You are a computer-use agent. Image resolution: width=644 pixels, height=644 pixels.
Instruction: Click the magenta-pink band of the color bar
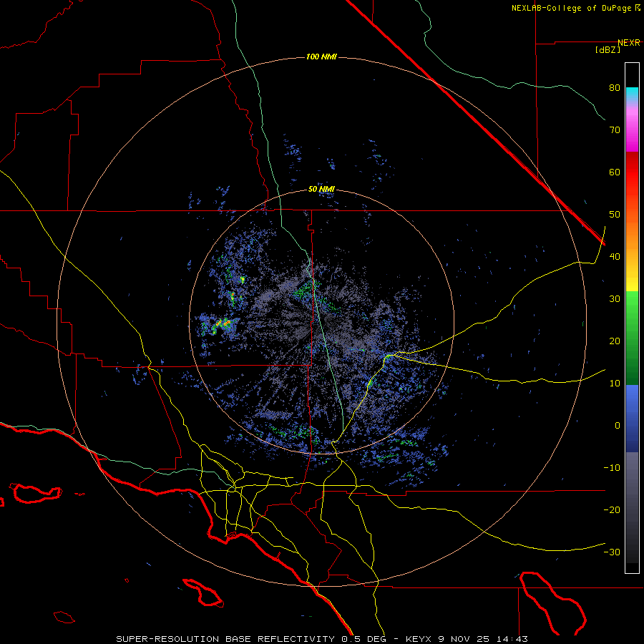tap(632, 130)
